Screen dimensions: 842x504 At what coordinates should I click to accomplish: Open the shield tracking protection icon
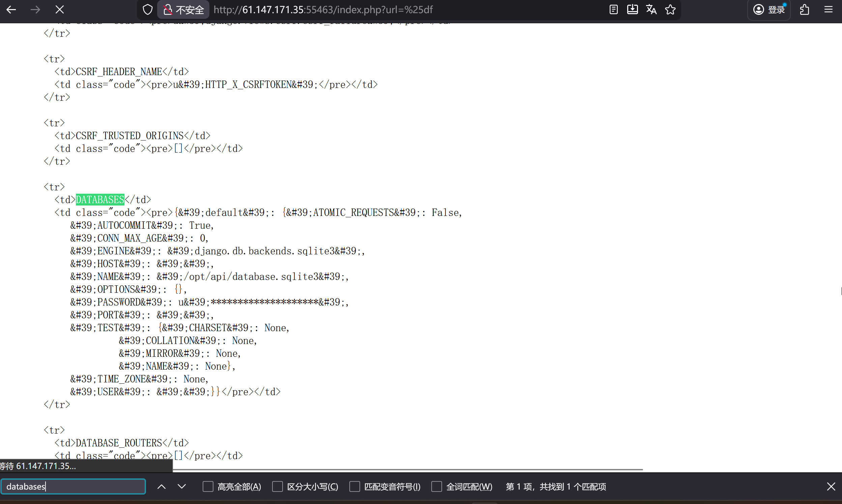click(148, 9)
